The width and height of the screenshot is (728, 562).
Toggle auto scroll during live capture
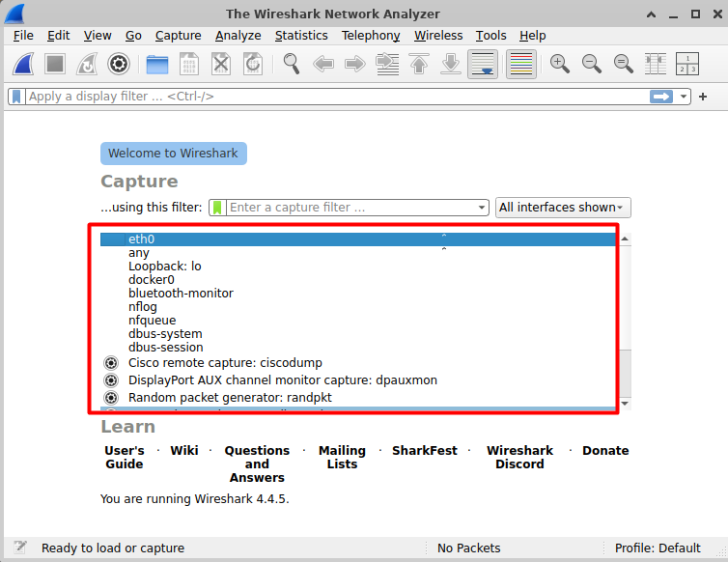pyautogui.click(x=483, y=64)
